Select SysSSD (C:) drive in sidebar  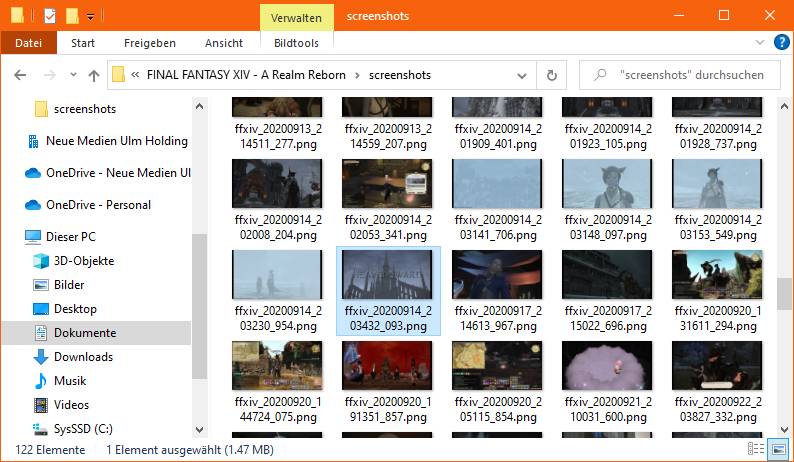pos(82,429)
